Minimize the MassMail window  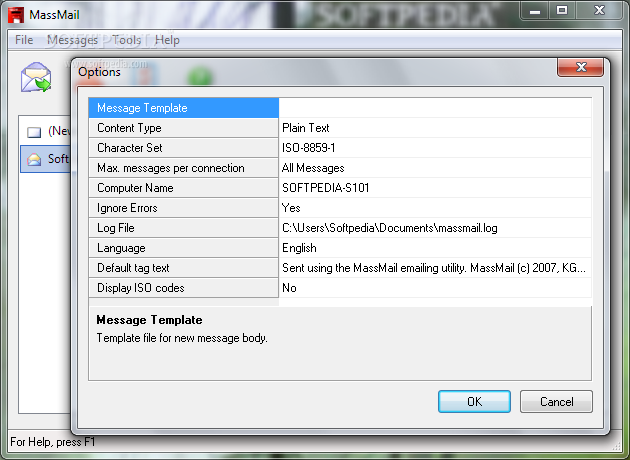click(x=534, y=11)
